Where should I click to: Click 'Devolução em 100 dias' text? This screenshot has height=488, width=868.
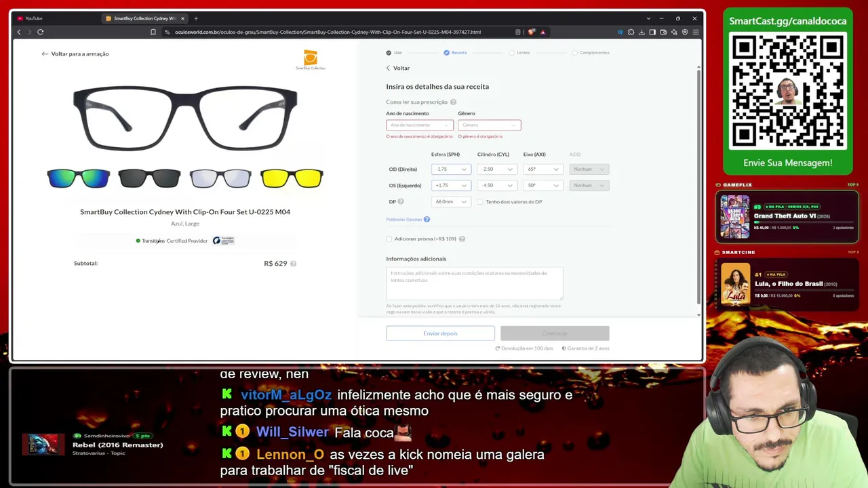click(x=527, y=348)
